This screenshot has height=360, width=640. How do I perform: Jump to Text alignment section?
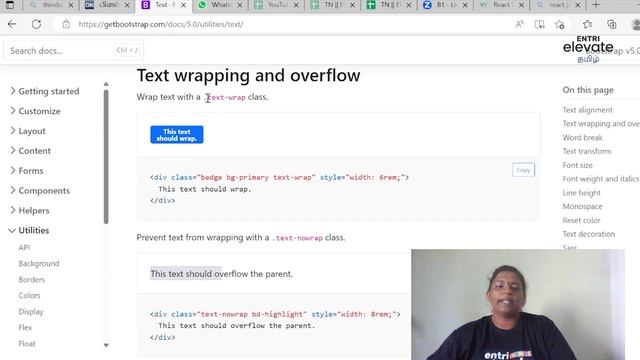tap(587, 110)
